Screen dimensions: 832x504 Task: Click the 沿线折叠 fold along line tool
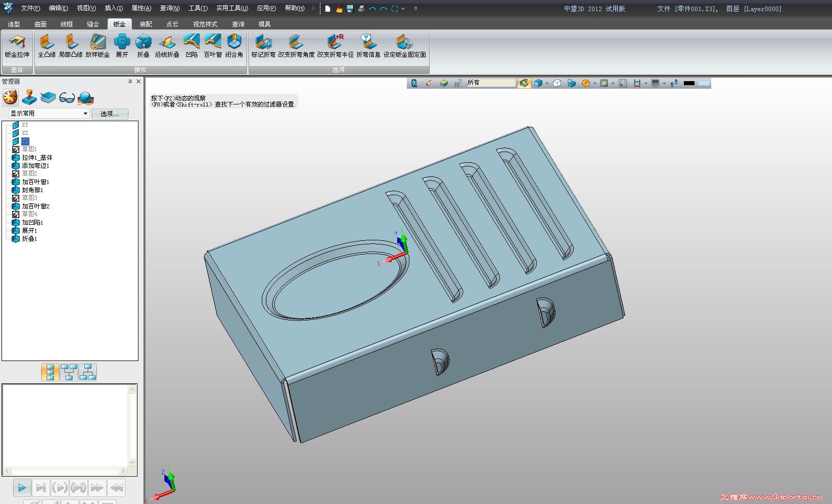pos(167,47)
